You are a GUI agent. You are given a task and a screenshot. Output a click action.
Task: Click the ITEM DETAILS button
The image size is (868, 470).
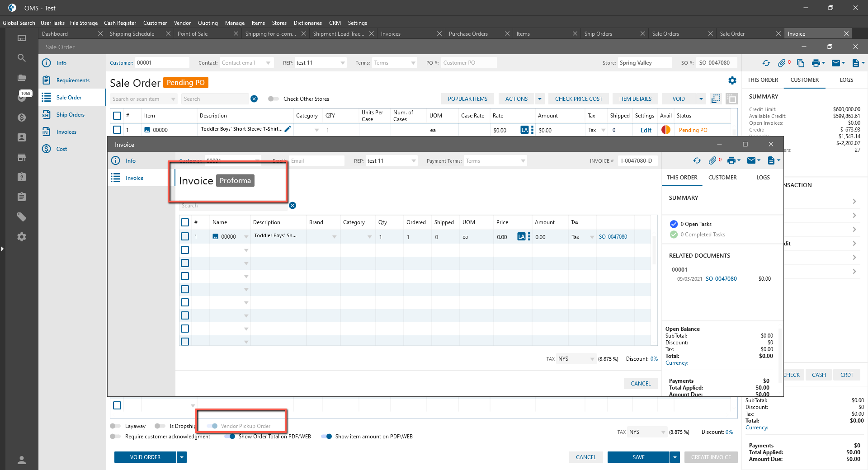click(635, 99)
